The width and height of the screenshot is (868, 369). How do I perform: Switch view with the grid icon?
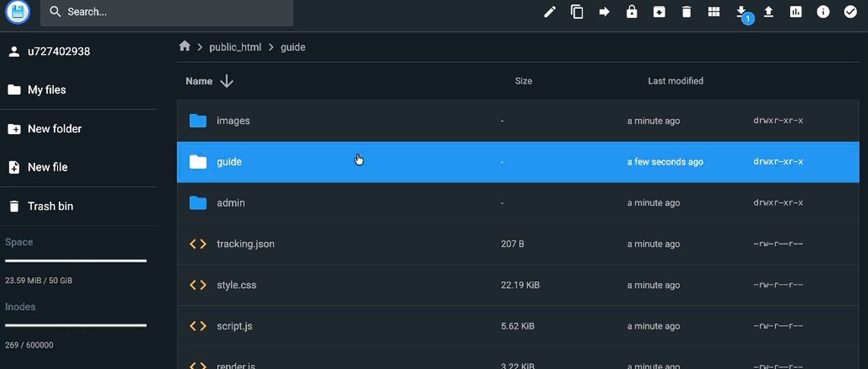pyautogui.click(x=714, y=11)
